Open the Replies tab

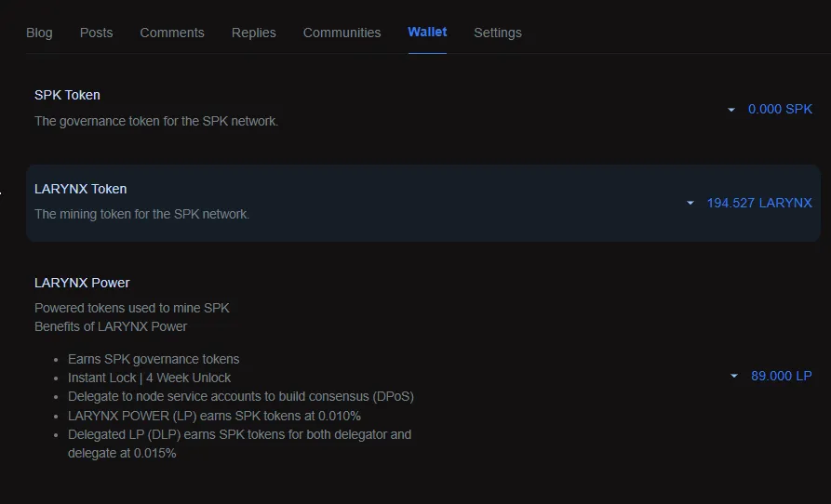pyautogui.click(x=253, y=33)
